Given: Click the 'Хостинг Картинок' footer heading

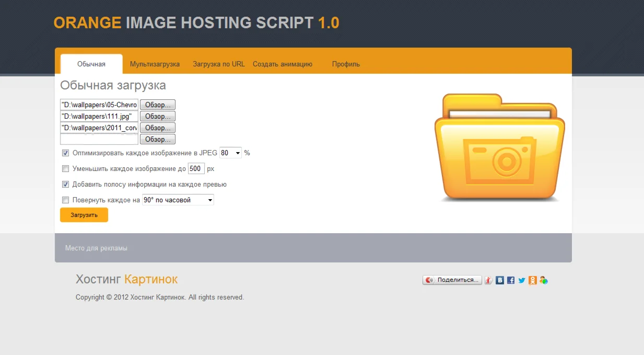Looking at the screenshot, I should point(127,279).
